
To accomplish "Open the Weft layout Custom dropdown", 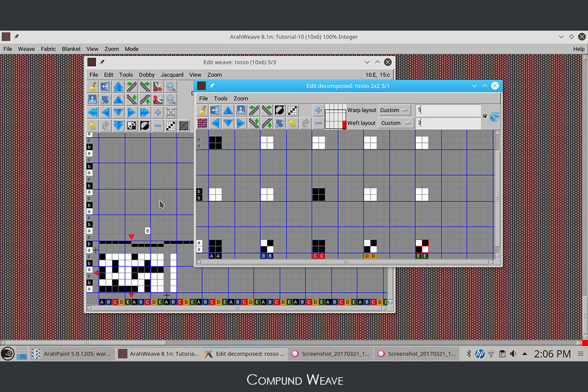I will pos(396,123).
